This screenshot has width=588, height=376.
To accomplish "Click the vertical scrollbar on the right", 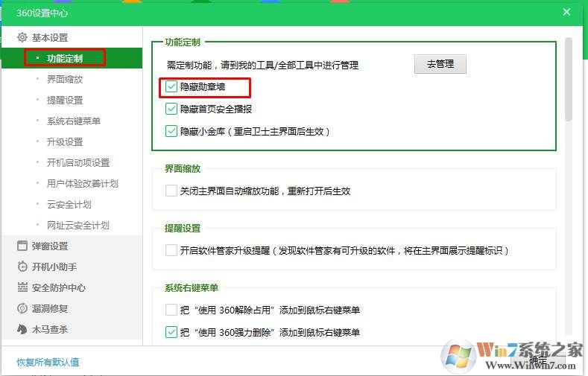I will (569, 78).
